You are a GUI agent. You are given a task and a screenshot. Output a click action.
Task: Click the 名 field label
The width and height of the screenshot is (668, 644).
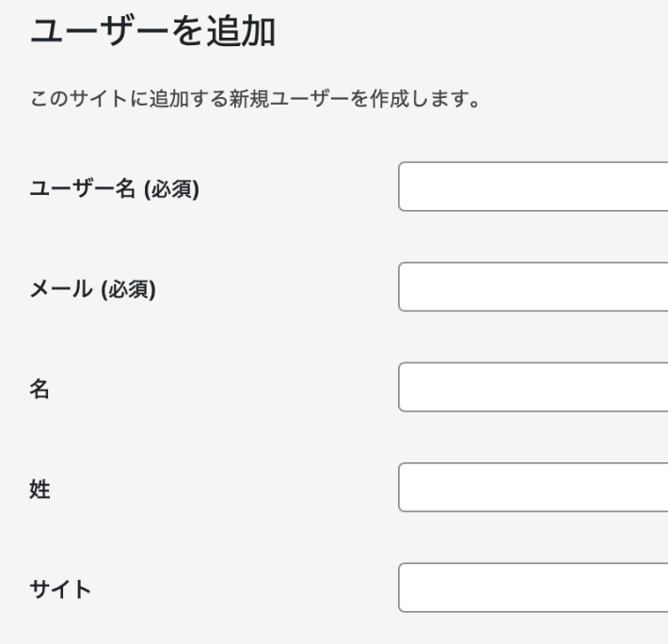[40, 388]
